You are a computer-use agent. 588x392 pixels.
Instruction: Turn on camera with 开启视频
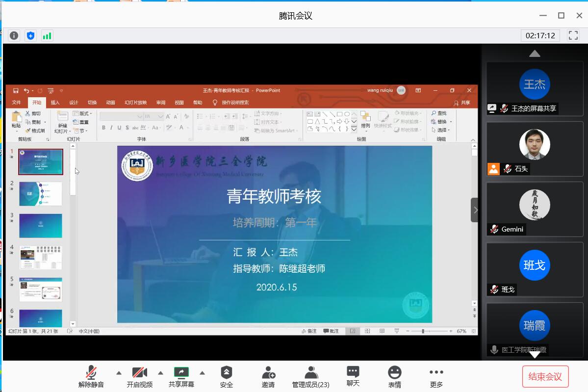point(139,376)
